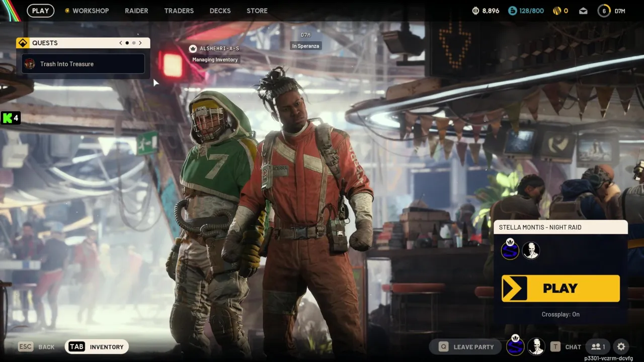This screenshot has width=644, height=362.
Task: Click the yellow Quests diamond icon
Action: 22,43
